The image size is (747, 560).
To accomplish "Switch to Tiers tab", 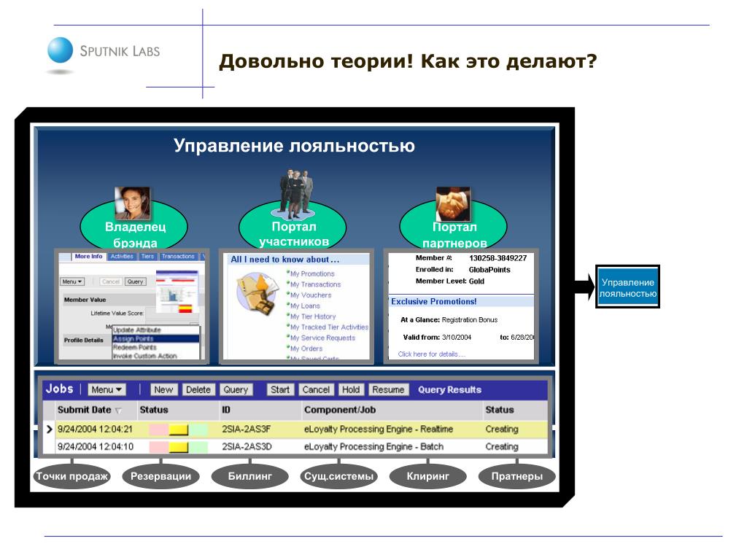I will [147, 256].
